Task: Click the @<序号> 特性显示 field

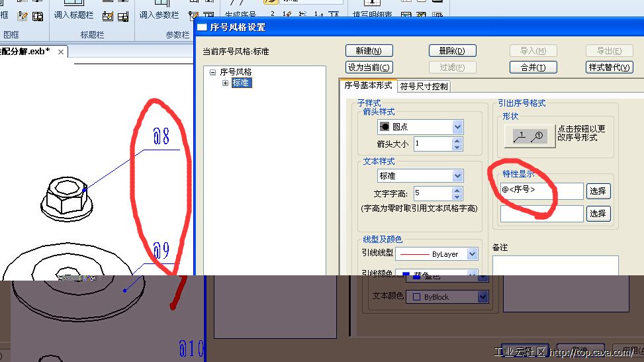Action: 541,191
